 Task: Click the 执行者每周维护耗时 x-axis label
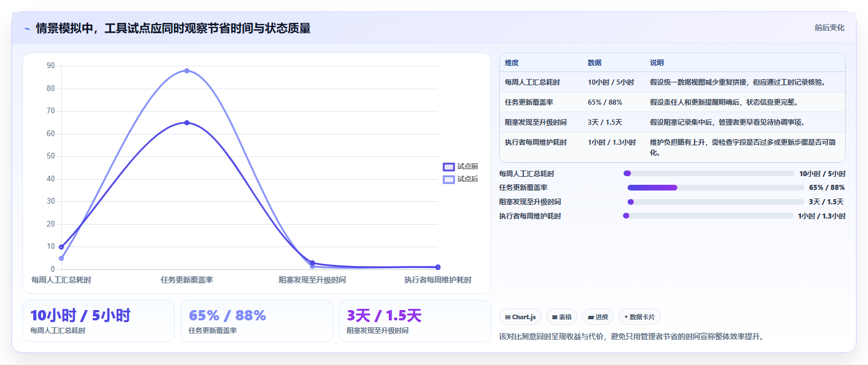(x=438, y=280)
